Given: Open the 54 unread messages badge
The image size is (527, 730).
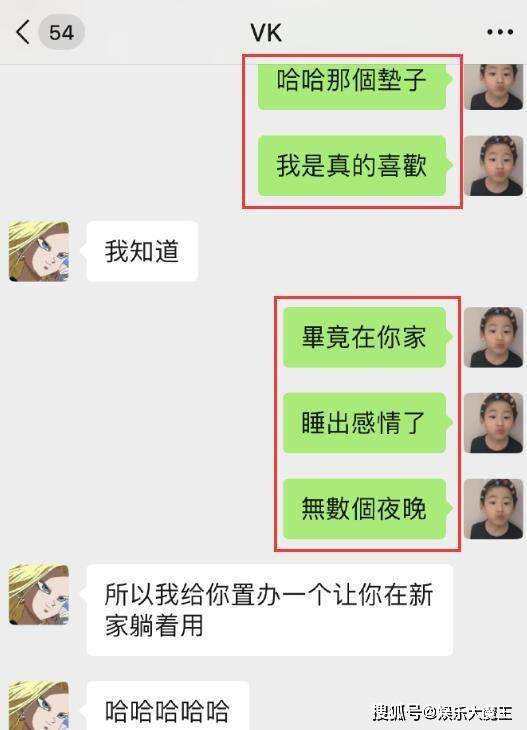Looking at the screenshot, I should [61, 32].
